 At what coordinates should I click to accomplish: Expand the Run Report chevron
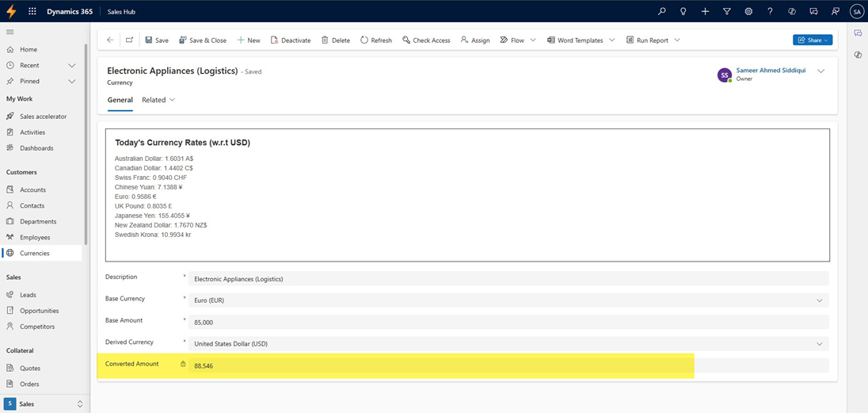tap(677, 40)
